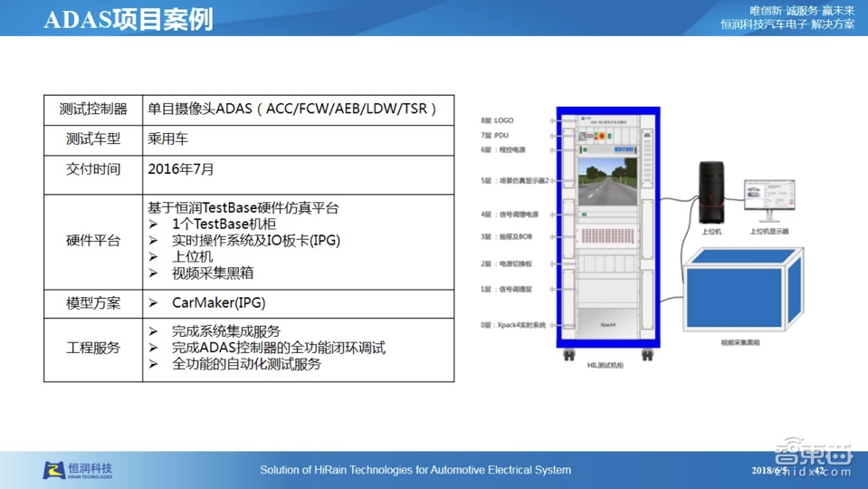Click the red emergency stop button on PDU layer
Screen dimensions: 868x489
click(x=602, y=136)
